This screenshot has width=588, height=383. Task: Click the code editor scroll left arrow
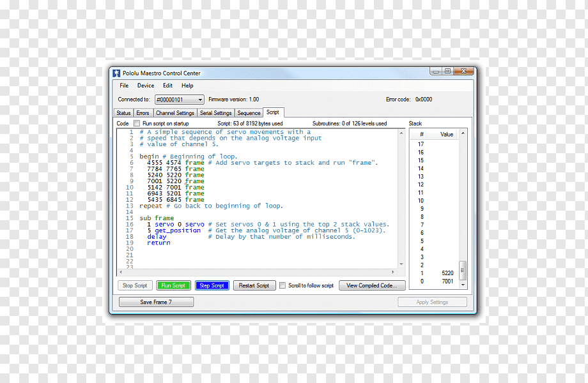pos(121,272)
